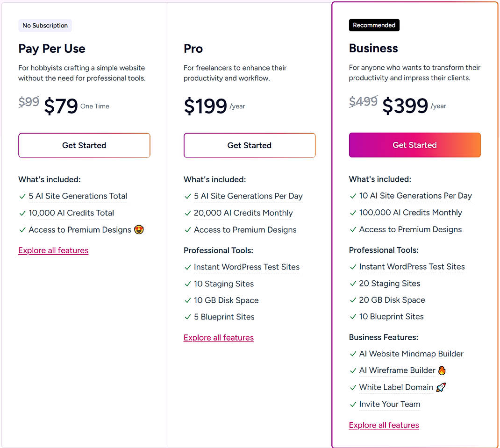Click the No Subscription badge
The width and height of the screenshot is (500, 448).
click(45, 25)
